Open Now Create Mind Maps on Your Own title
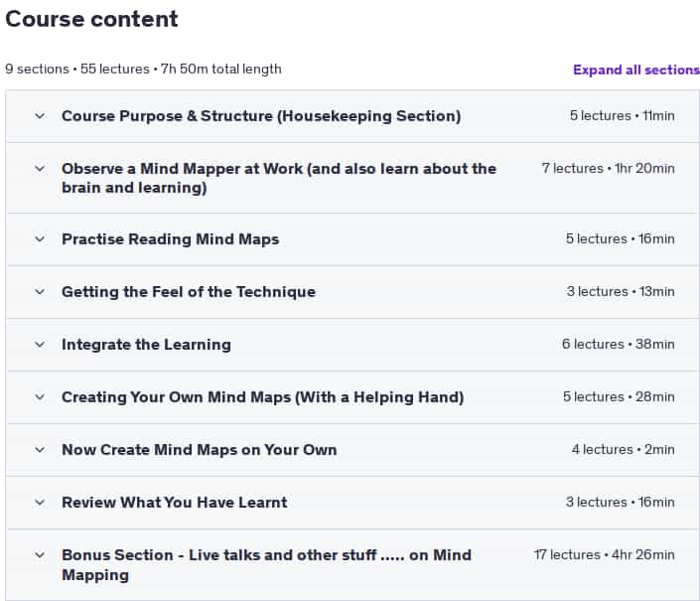Image resolution: width=700 pixels, height=601 pixels. [200, 450]
